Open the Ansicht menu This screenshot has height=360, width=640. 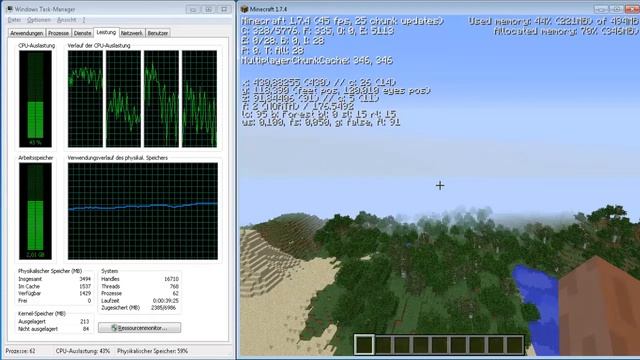[67, 20]
